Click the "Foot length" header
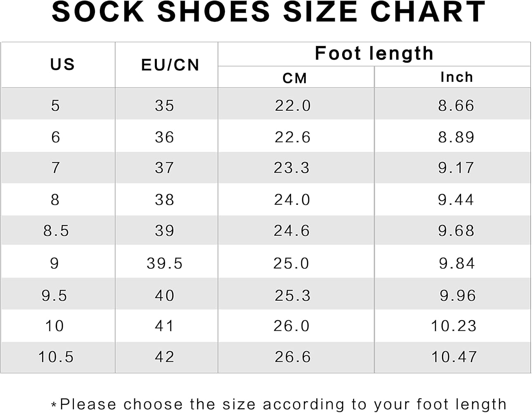The width and height of the screenshot is (532, 413). 374,53
